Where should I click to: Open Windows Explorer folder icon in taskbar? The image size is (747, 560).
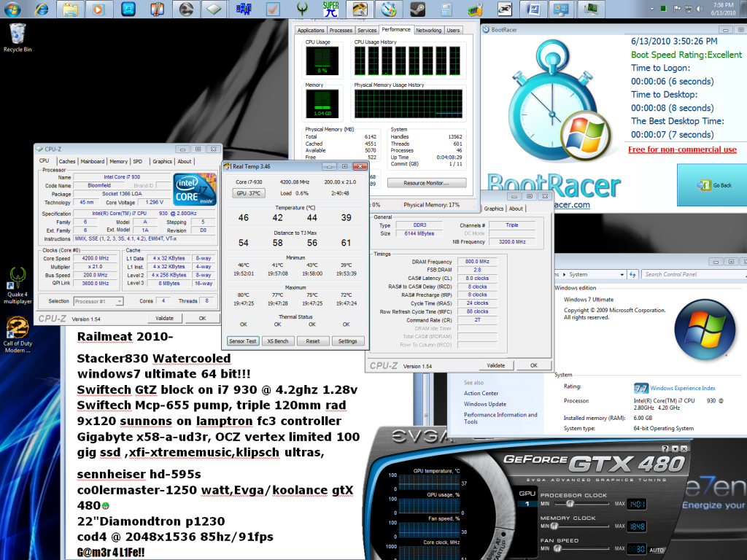click(71, 9)
